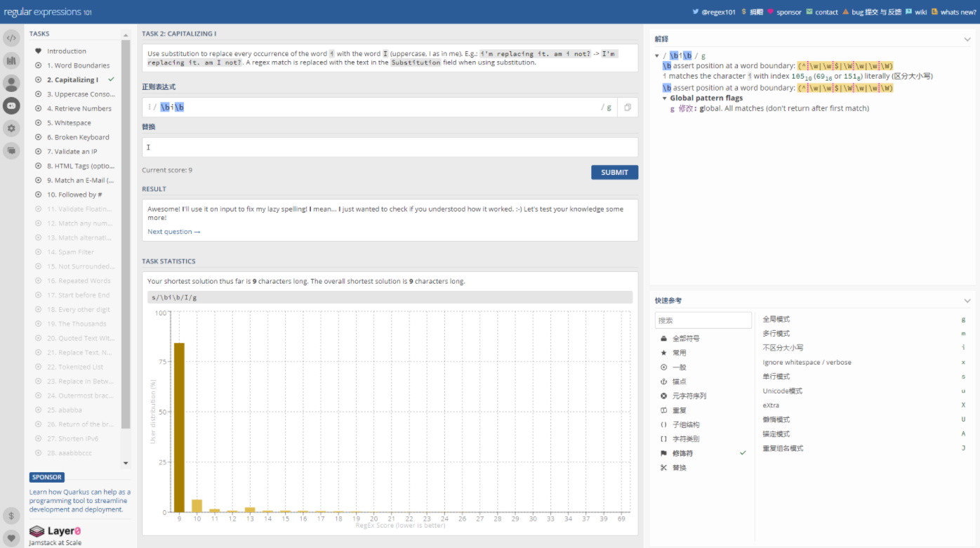
Task: Click the 替换 substitution input field
Action: 390,148
